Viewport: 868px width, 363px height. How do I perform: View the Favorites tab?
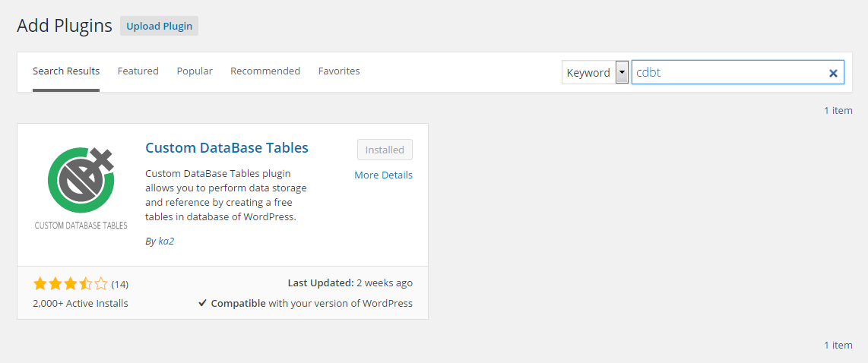coord(339,71)
